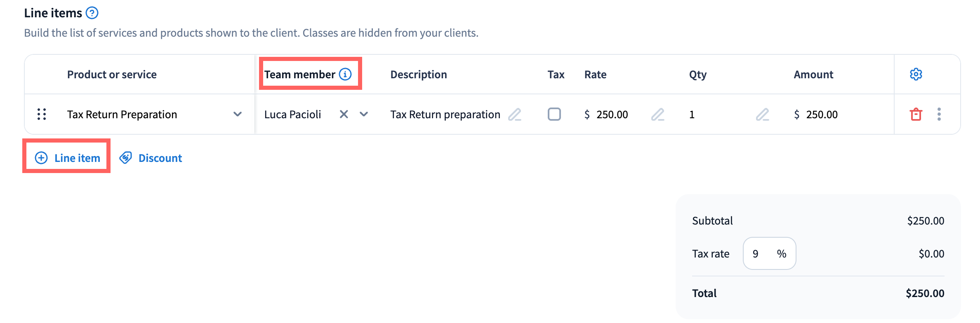Clear the Luca Pacioli team member selection
The height and width of the screenshot is (323, 980).
(x=344, y=114)
